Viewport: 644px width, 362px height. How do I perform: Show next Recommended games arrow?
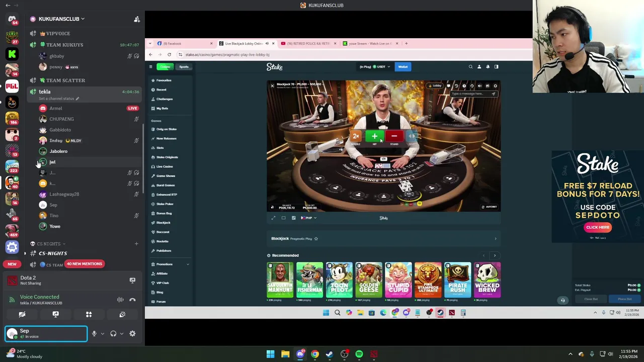(x=495, y=255)
